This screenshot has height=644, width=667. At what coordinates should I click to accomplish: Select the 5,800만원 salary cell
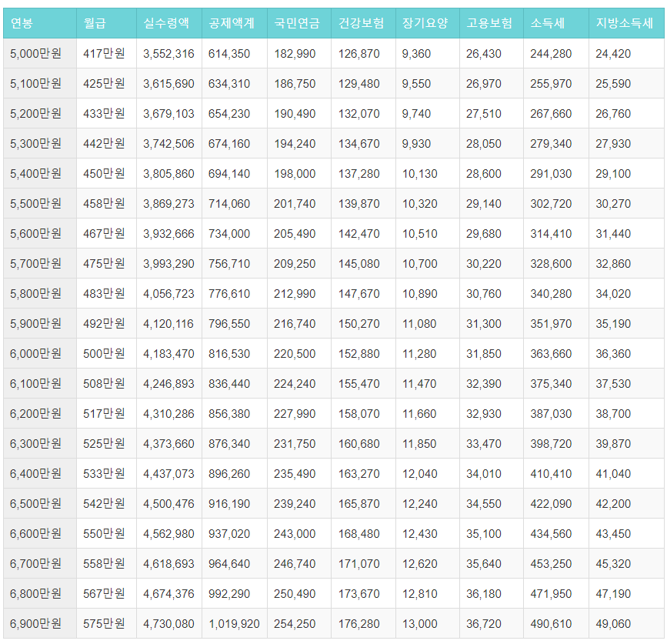click(x=40, y=293)
